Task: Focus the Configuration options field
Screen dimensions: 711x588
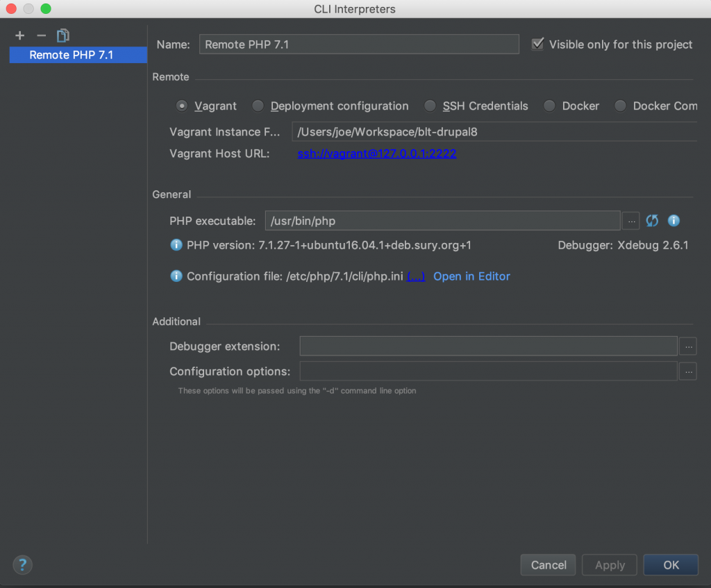Action: click(x=488, y=371)
